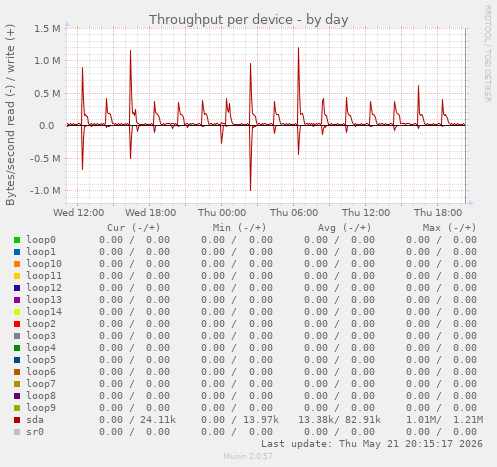Select the loop7 legend label

(x=41, y=384)
